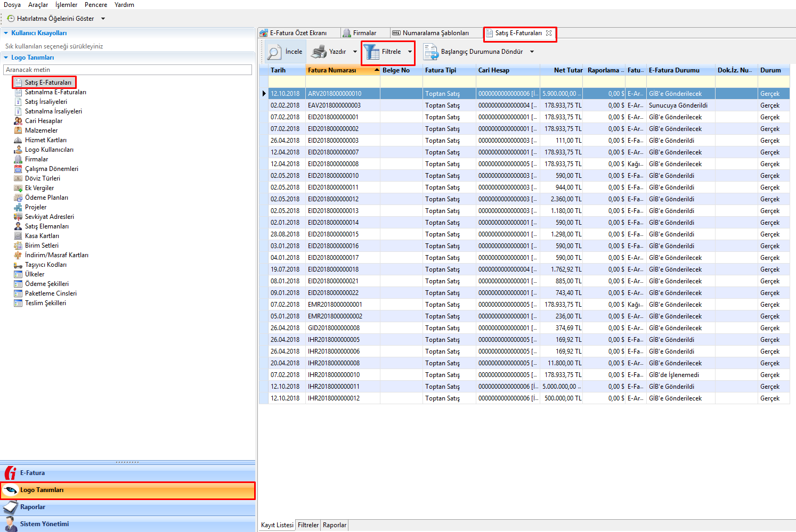The height and width of the screenshot is (532, 796).
Task: Click the Hatırlatma Öğelerini Göster clock icon
Action: [x=11, y=19]
